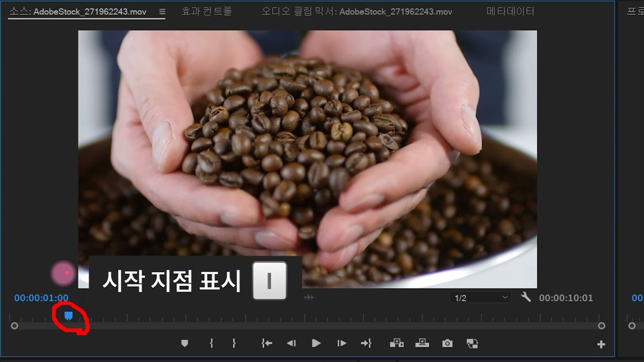Viewport: 644px width, 362px height.
Task: Open the monitor settings wrench menu
Action: point(526,297)
